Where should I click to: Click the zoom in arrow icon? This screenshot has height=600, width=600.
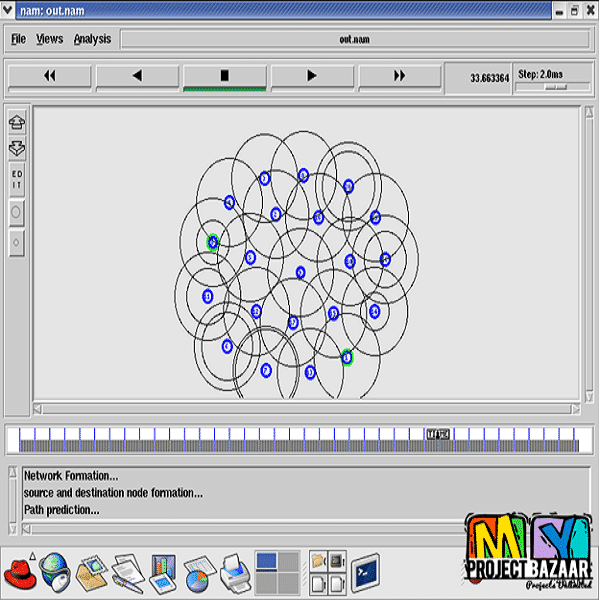coord(17,123)
